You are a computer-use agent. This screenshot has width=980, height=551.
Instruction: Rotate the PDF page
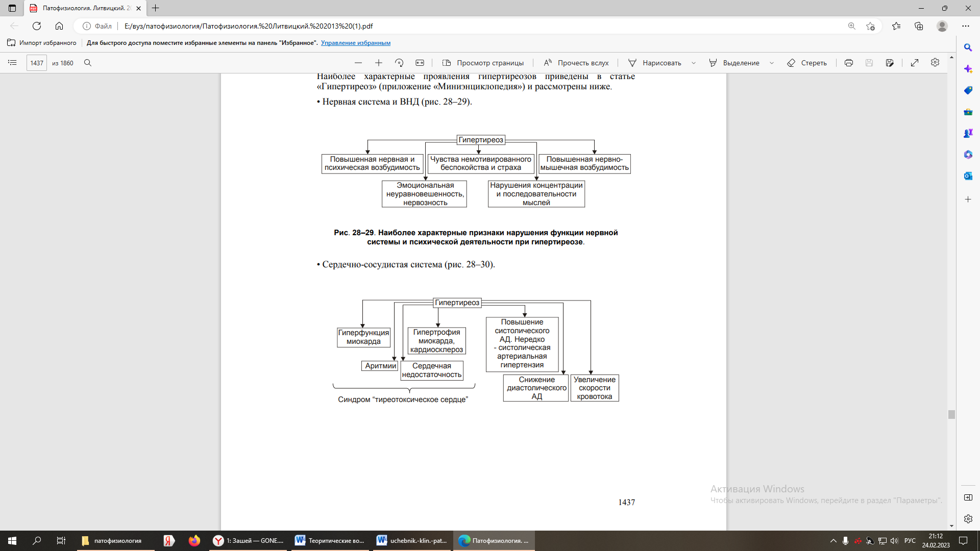pyautogui.click(x=399, y=63)
